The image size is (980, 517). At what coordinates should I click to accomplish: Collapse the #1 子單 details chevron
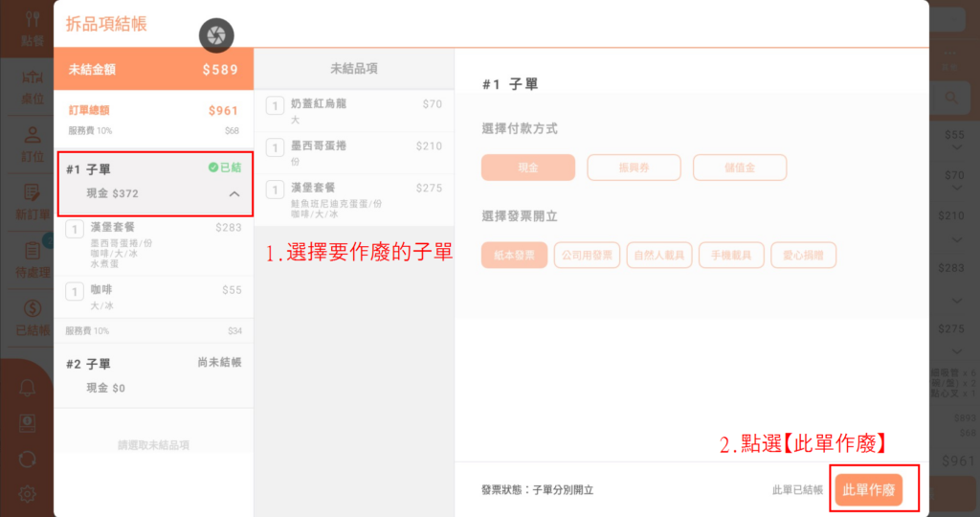(234, 194)
